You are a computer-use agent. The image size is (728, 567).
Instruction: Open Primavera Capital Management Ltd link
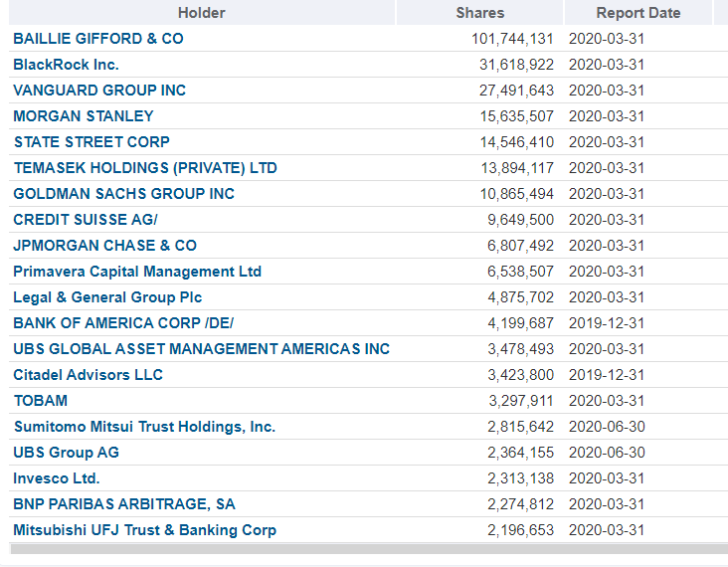pos(137,272)
